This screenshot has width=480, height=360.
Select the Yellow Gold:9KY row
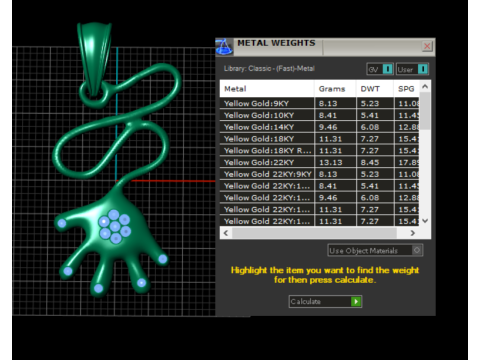319,103
